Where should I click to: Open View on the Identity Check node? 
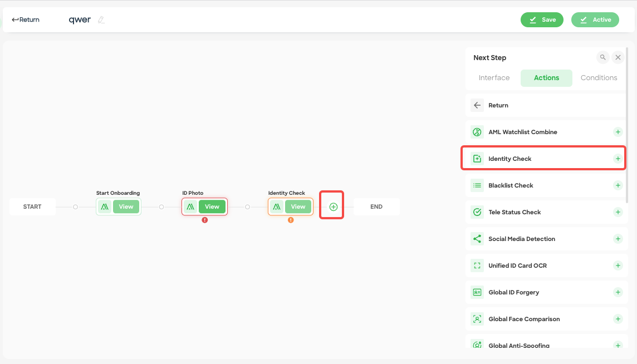pyautogui.click(x=297, y=206)
